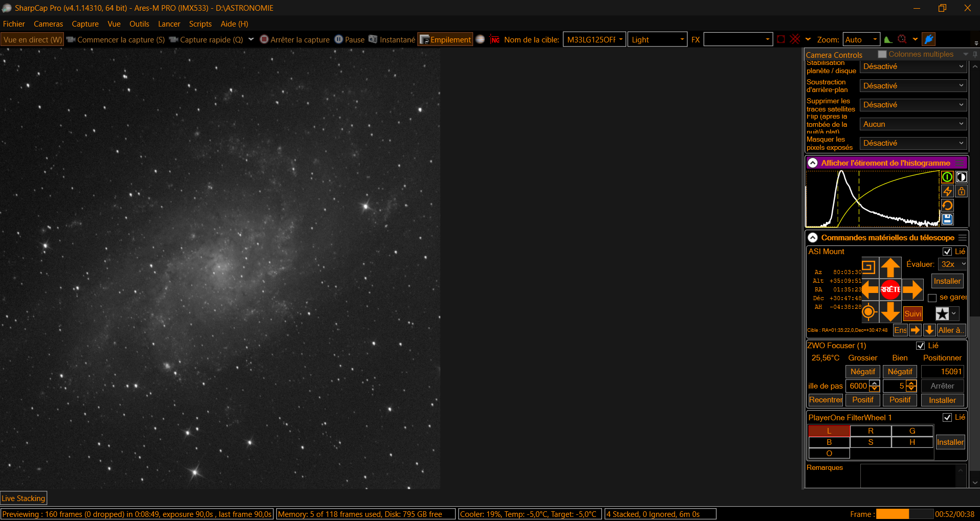
Task: Click the Bien Positif focuser button
Action: click(x=900, y=400)
